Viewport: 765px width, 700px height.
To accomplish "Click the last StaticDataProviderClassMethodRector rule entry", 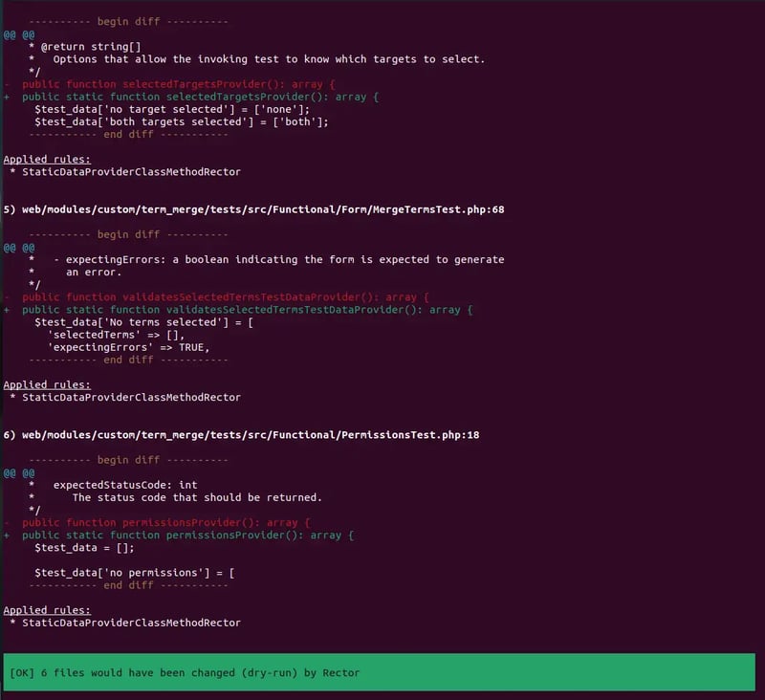I will tap(131, 623).
